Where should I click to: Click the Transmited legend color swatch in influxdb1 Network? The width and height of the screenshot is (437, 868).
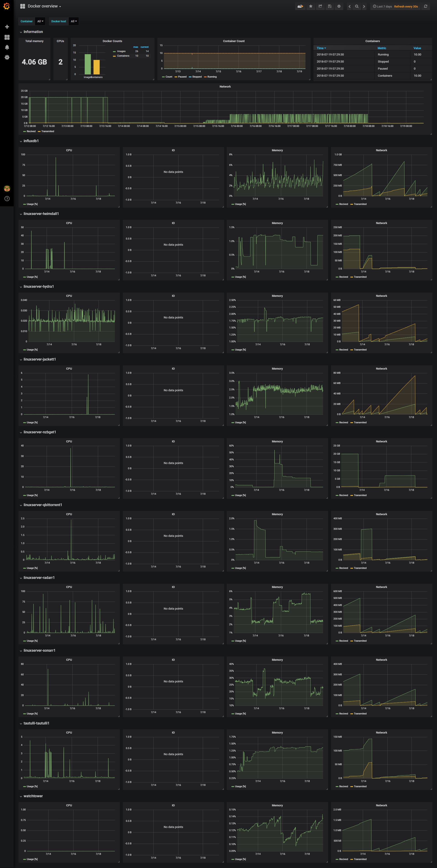(352, 204)
